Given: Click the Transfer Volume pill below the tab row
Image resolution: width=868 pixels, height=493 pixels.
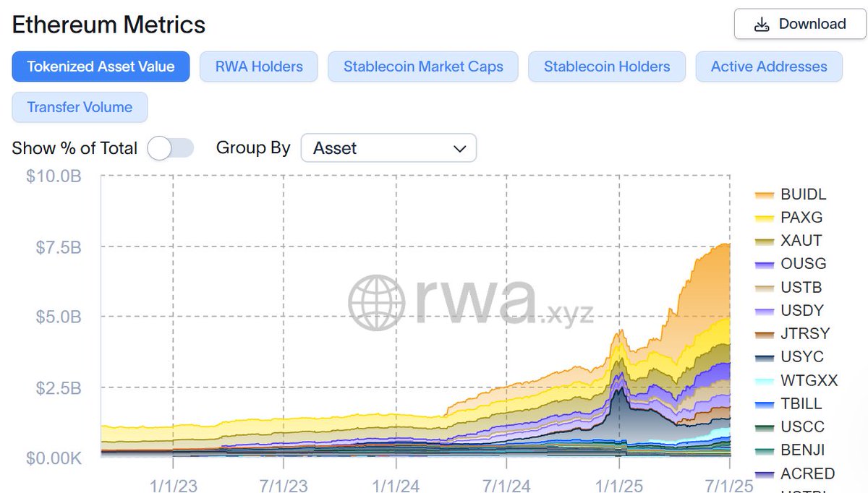Looking at the screenshot, I should 80,107.
